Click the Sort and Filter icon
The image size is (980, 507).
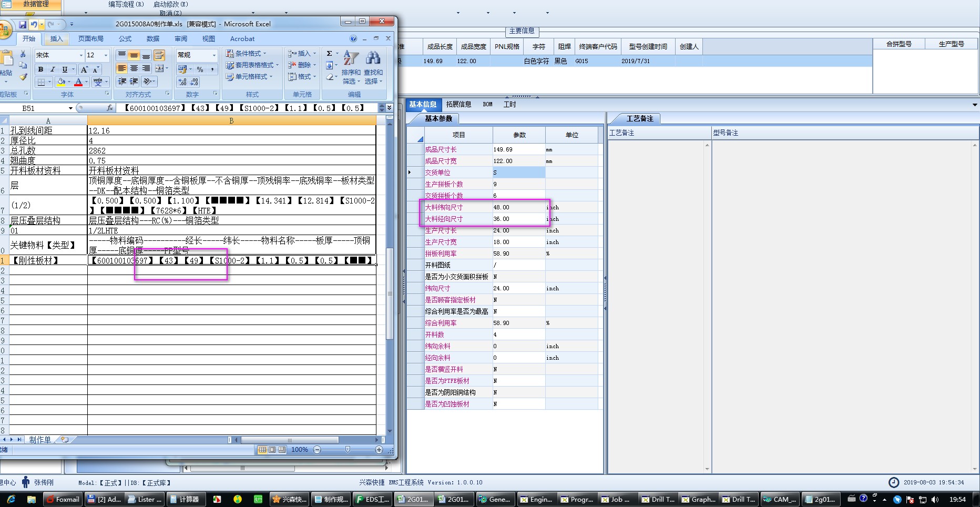click(x=351, y=58)
